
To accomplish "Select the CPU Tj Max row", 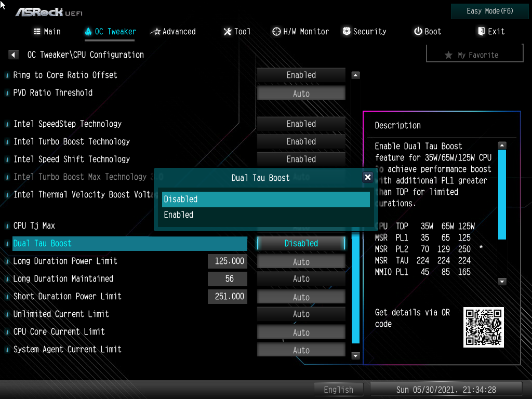I will (x=34, y=225).
